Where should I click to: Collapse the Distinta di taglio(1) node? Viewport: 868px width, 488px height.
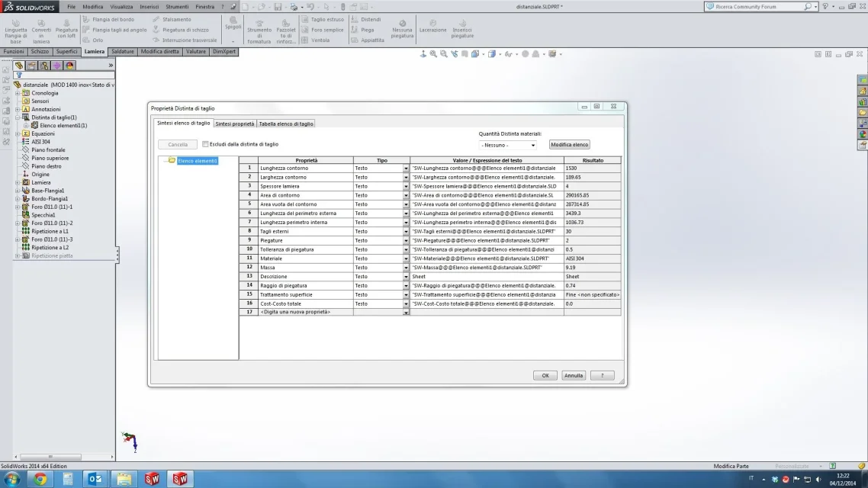pos(18,117)
